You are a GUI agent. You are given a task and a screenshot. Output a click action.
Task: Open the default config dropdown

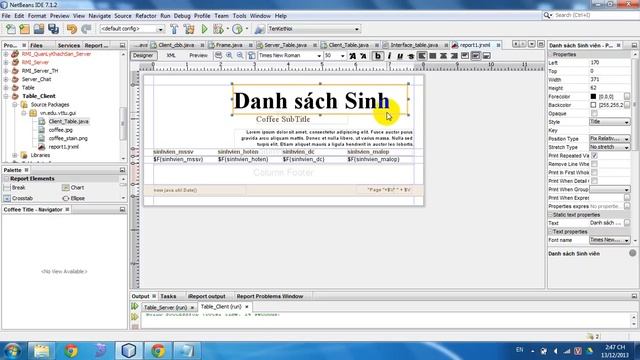point(160,29)
